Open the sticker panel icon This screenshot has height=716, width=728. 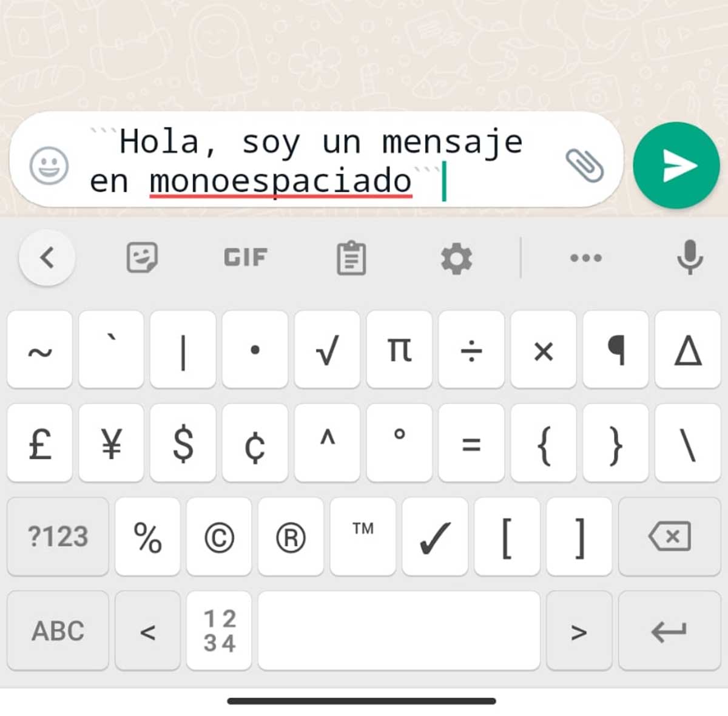tap(142, 258)
